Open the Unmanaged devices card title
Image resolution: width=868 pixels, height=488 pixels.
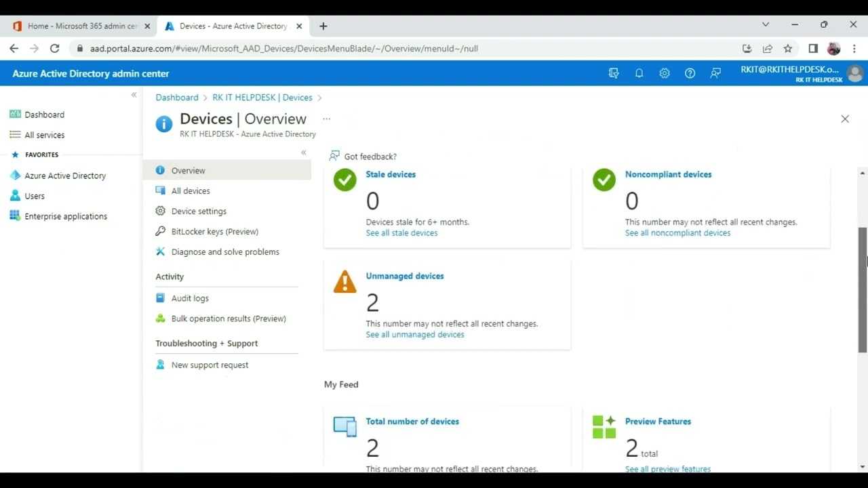(x=405, y=276)
